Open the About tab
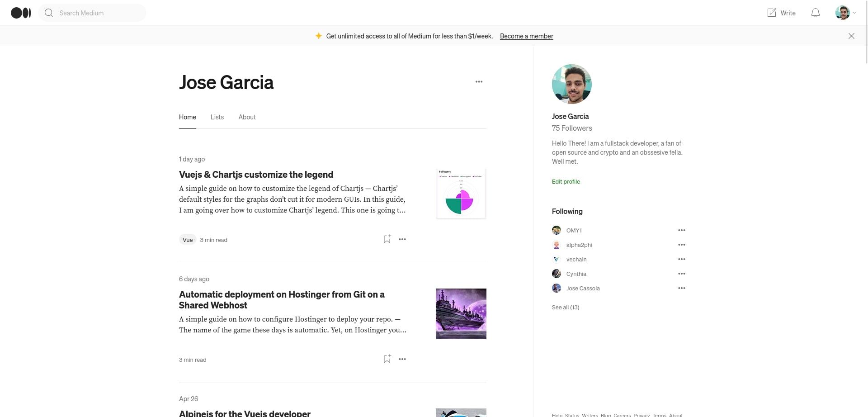 (x=247, y=117)
